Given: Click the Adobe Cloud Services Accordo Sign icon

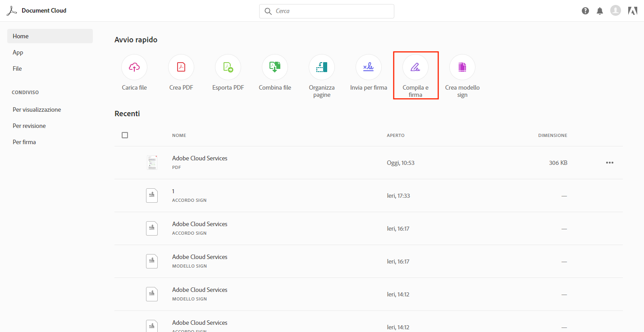Looking at the screenshot, I should point(152,228).
